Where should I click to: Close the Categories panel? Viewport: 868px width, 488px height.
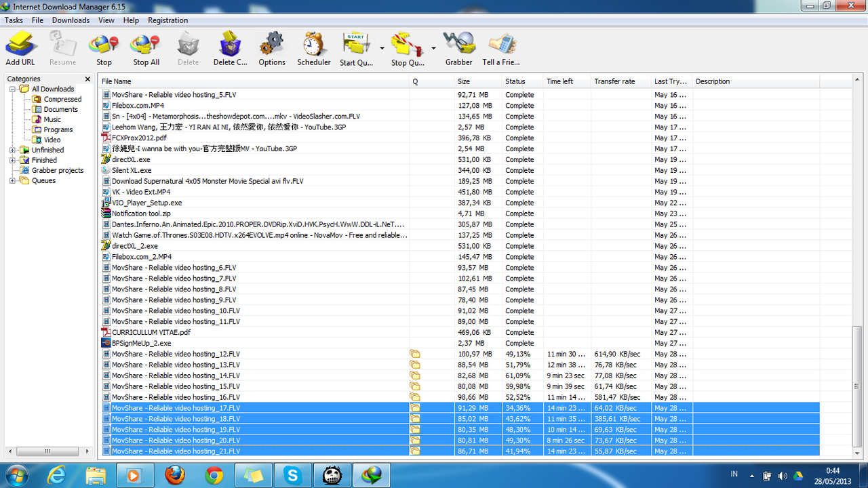[x=87, y=79]
